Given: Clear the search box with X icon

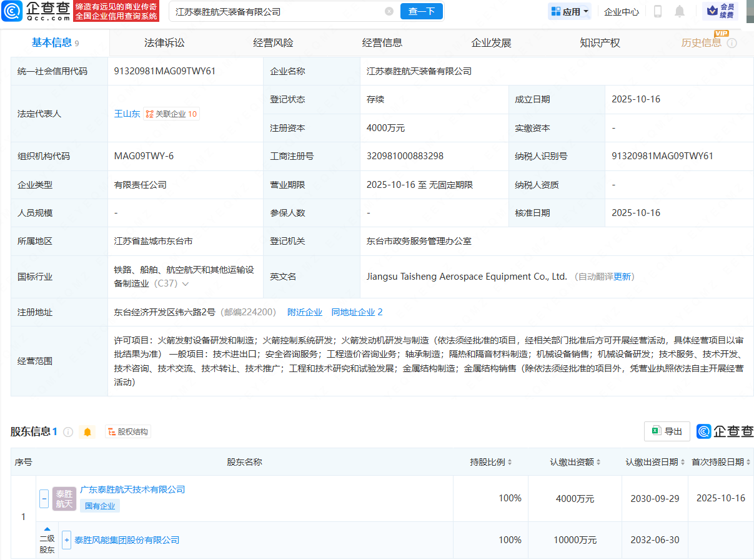Looking at the screenshot, I should 389,11.
